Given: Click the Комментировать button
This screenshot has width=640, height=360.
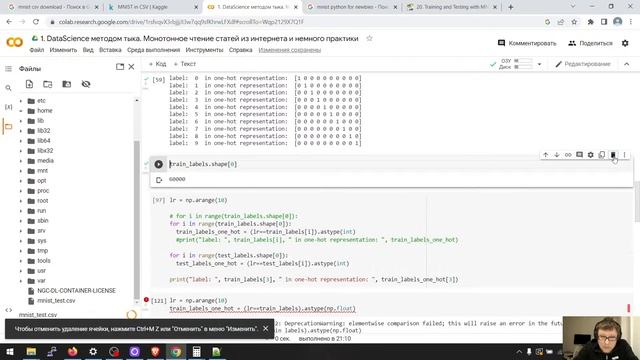Looking at the screenshot, I should [527, 43].
